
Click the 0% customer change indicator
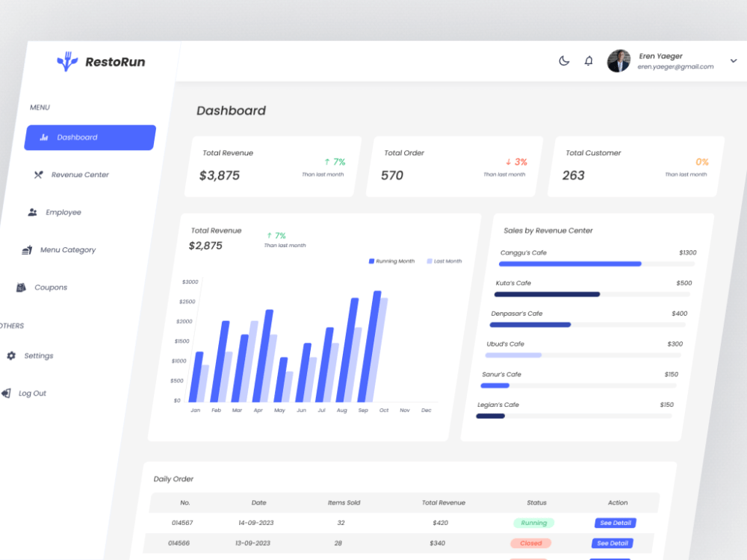702,162
